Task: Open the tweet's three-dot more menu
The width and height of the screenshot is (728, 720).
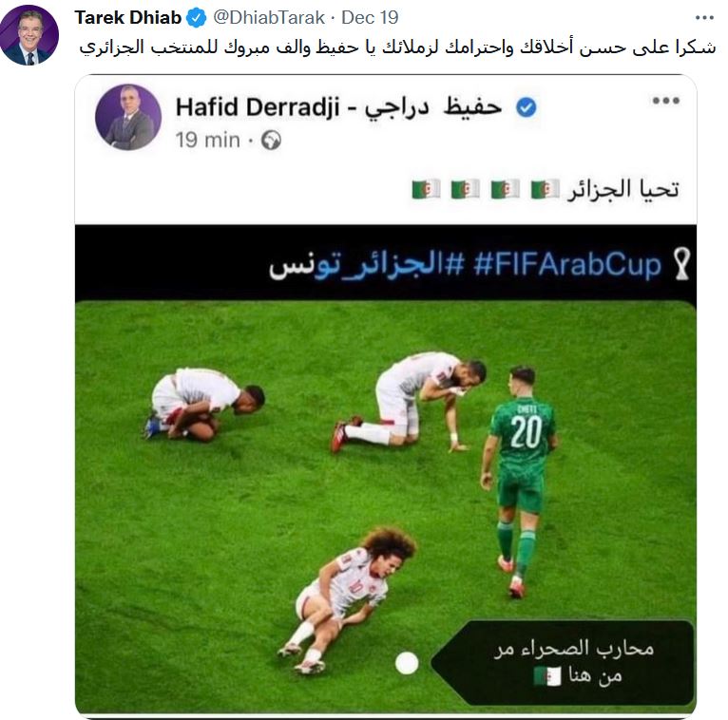Action: pyautogui.click(x=704, y=18)
